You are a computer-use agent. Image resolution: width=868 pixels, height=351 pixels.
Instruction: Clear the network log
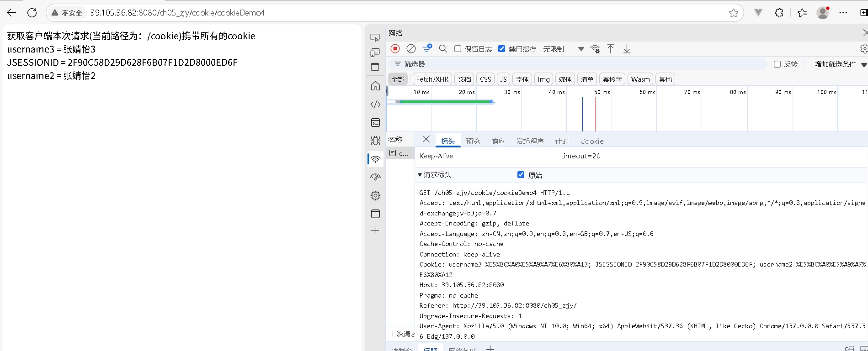click(x=411, y=49)
